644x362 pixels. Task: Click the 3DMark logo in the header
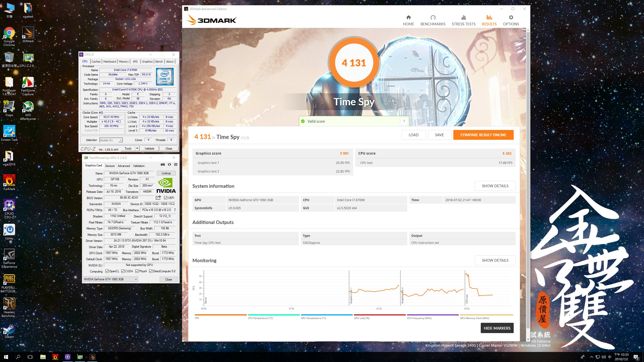pyautogui.click(x=211, y=20)
